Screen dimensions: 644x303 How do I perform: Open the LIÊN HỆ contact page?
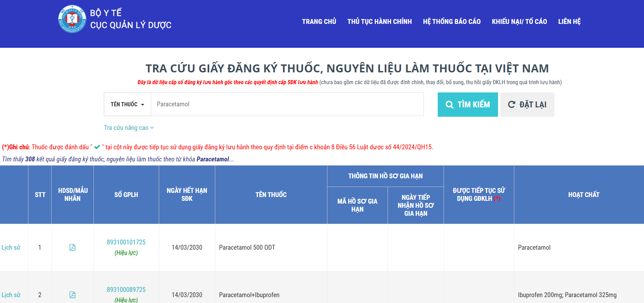pyautogui.click(x=569, y=21)
